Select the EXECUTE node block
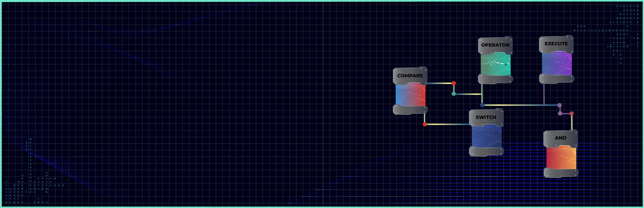644x208 pixels. click(556, 59)
